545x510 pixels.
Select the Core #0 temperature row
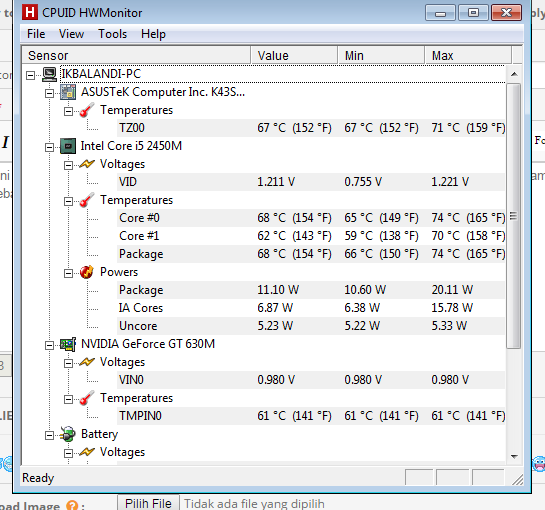[x=311, y=218]
